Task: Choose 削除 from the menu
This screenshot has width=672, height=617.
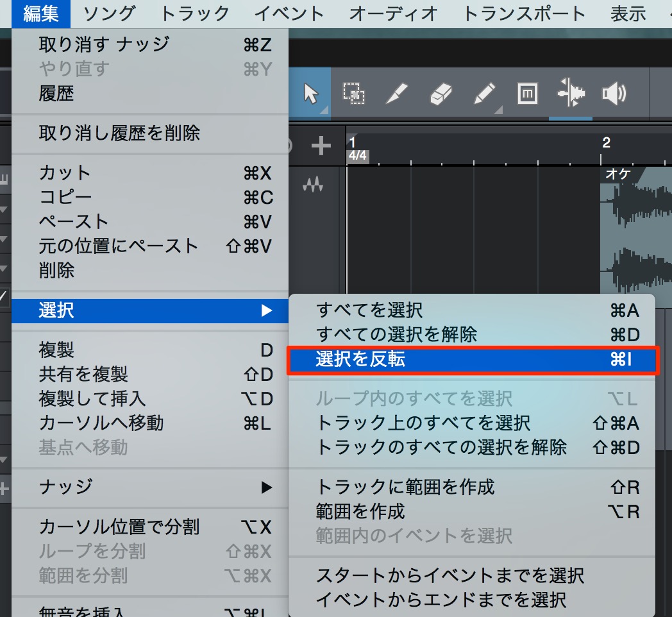Action: coord(150,271)
